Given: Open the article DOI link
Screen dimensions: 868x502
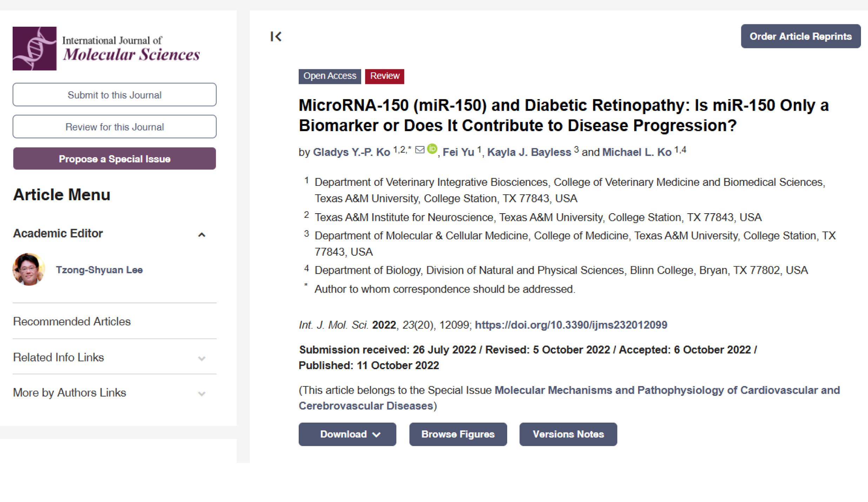Looking at the screenshot, I should pos(571,325).
